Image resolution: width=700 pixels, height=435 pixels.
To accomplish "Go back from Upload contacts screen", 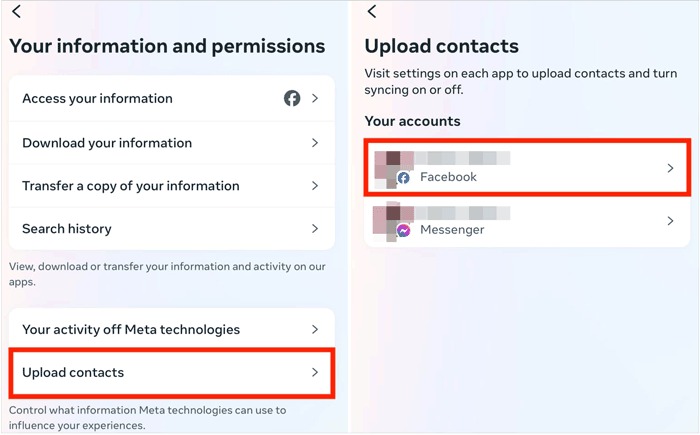I will coord(372,12).
